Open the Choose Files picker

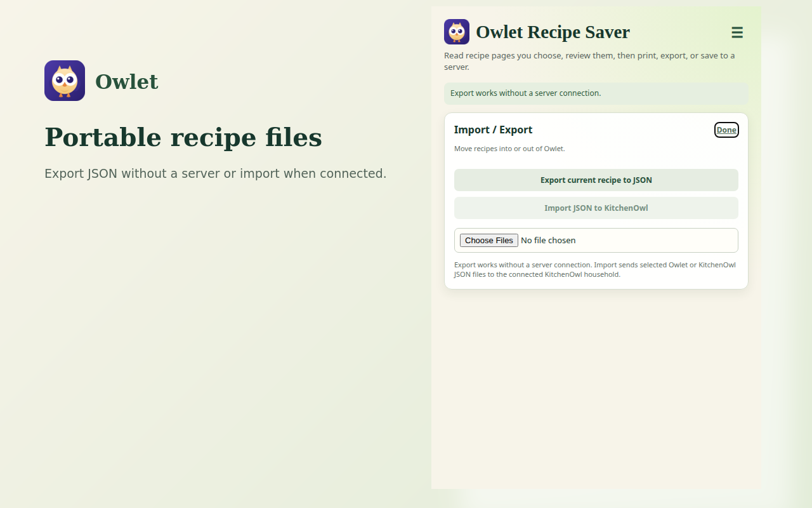coord(489,240)
